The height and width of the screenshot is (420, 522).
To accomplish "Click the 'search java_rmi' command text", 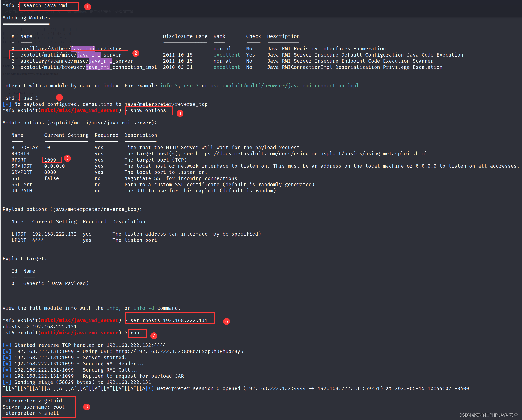I will pos(46,5).
